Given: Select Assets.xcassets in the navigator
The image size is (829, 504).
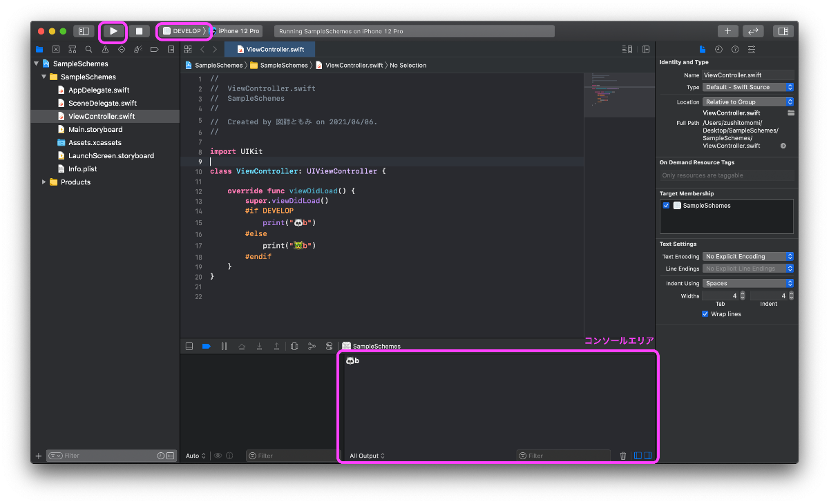Looking at the screenshot, I should (95, 143).
